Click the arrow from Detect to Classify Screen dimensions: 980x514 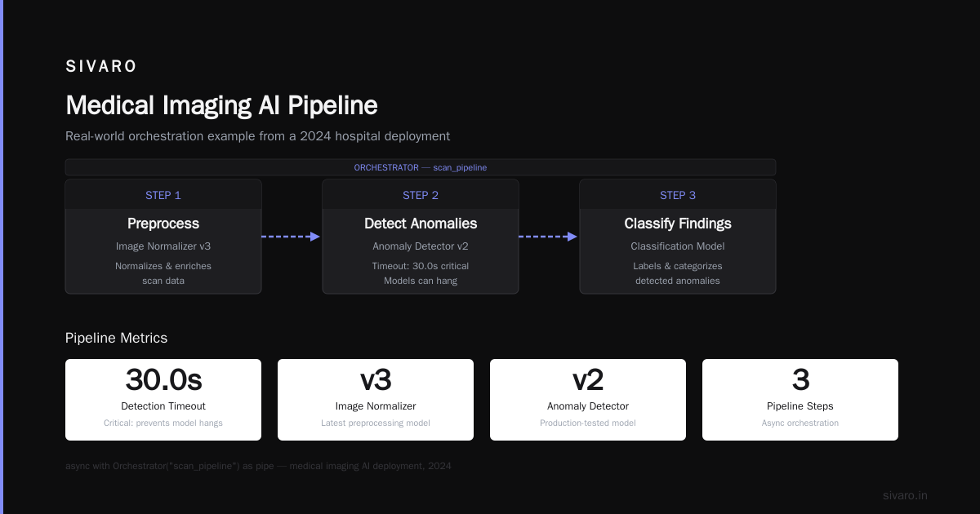pos(548,237)
